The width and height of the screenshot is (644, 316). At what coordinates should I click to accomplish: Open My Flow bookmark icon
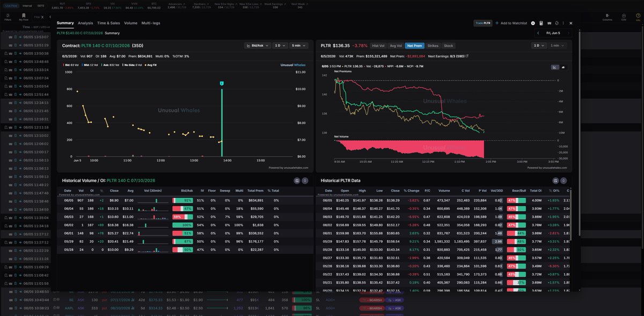[24, 16]
